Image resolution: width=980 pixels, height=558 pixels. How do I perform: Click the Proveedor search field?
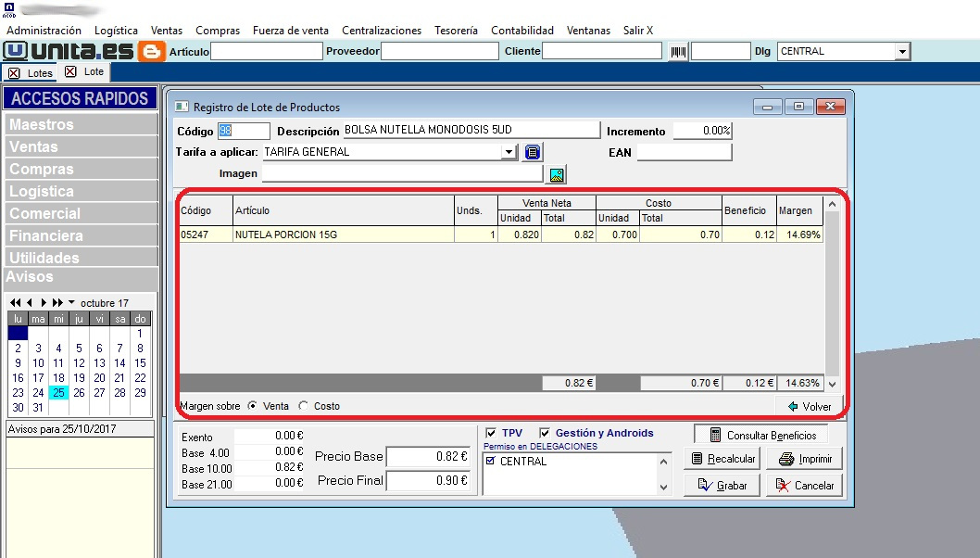(440, 51)
